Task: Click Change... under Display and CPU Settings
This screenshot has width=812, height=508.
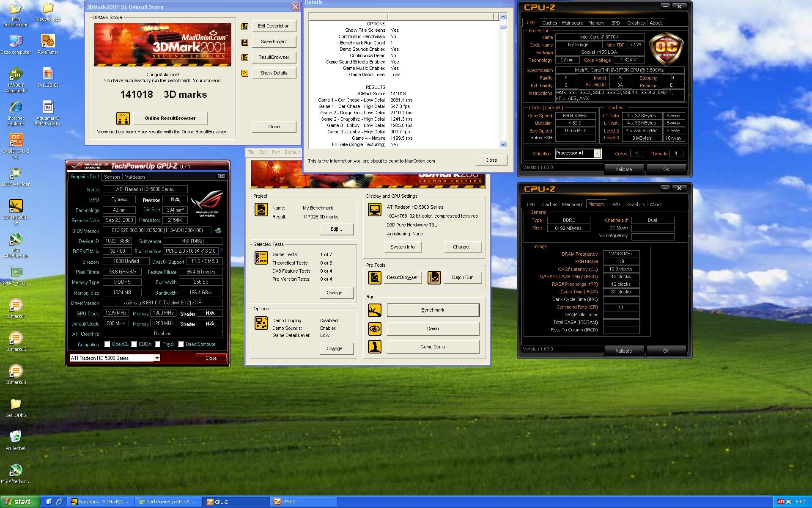Action: (x=463, y=247)
